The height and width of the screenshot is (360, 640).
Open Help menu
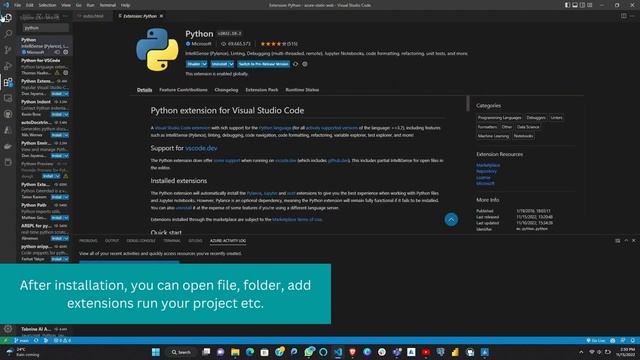(125, 5)
